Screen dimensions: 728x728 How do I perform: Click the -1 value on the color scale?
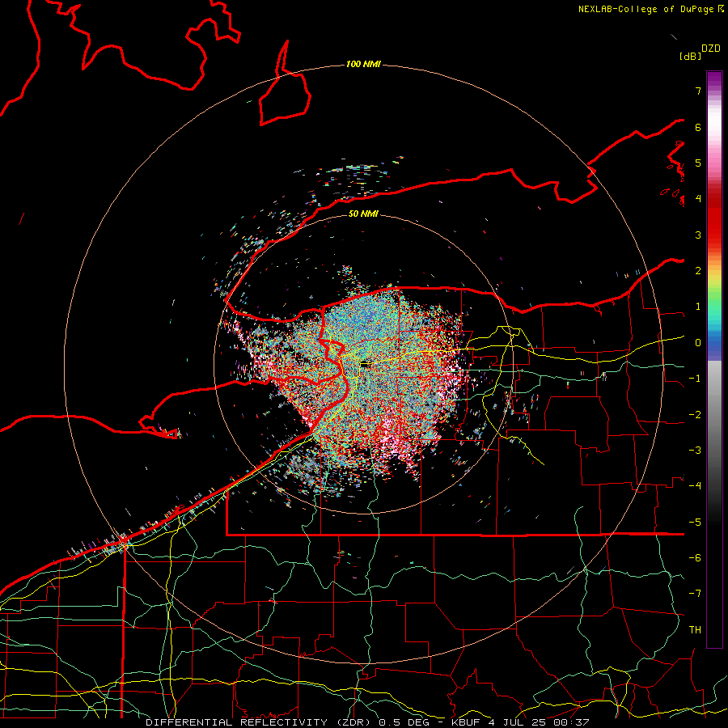point(695,379)
